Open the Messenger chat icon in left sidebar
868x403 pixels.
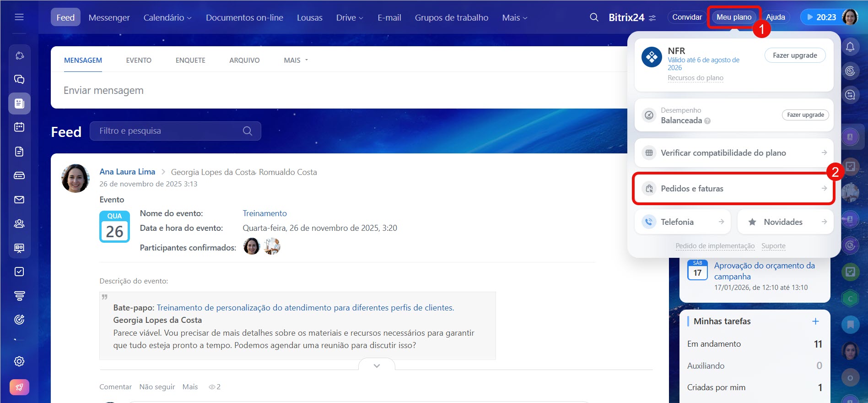[19, 79]
